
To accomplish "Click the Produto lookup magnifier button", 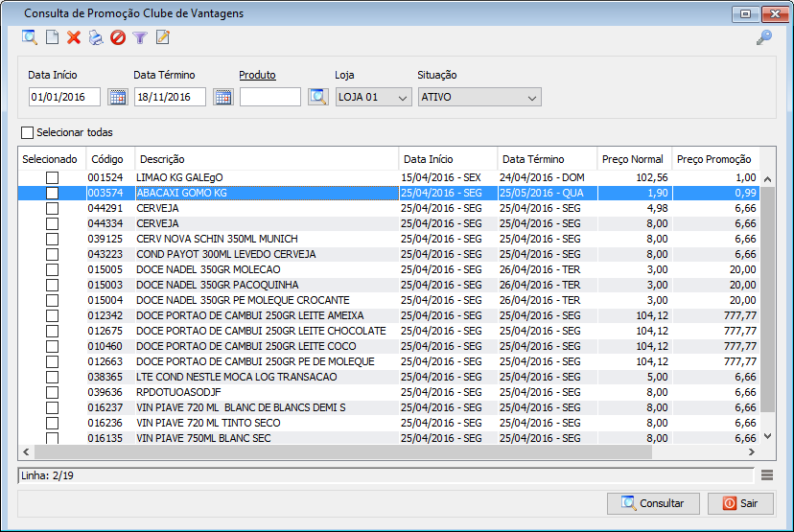I will [318, 97].
